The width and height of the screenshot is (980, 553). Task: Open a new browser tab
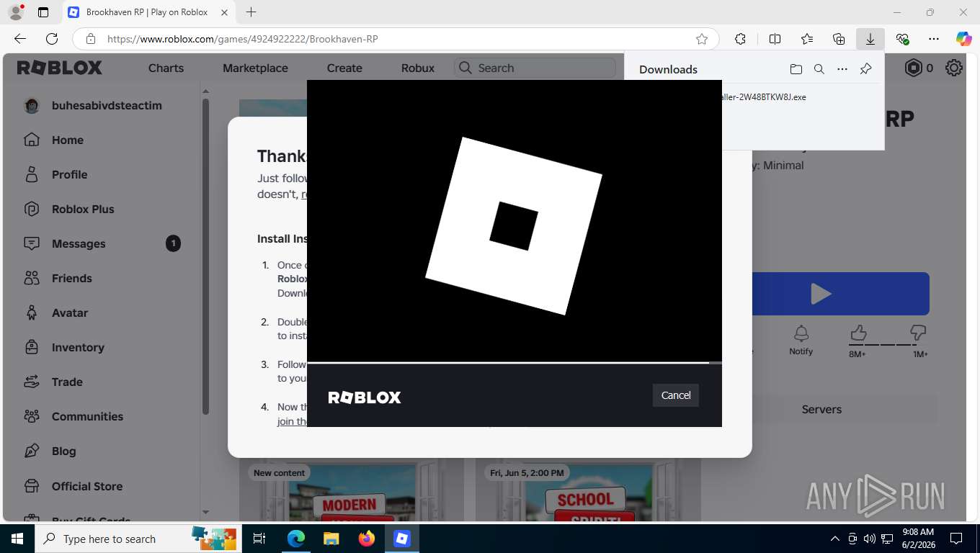coord(251,12)
